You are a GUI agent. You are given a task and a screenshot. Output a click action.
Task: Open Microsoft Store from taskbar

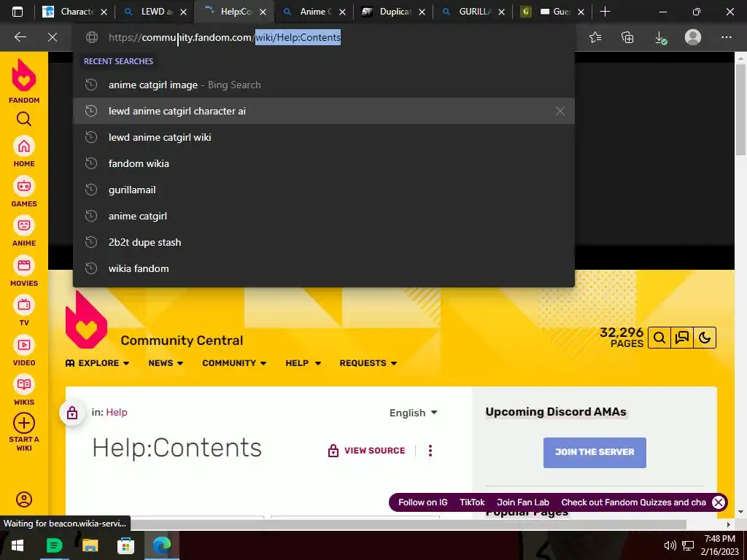click(125, 545)
